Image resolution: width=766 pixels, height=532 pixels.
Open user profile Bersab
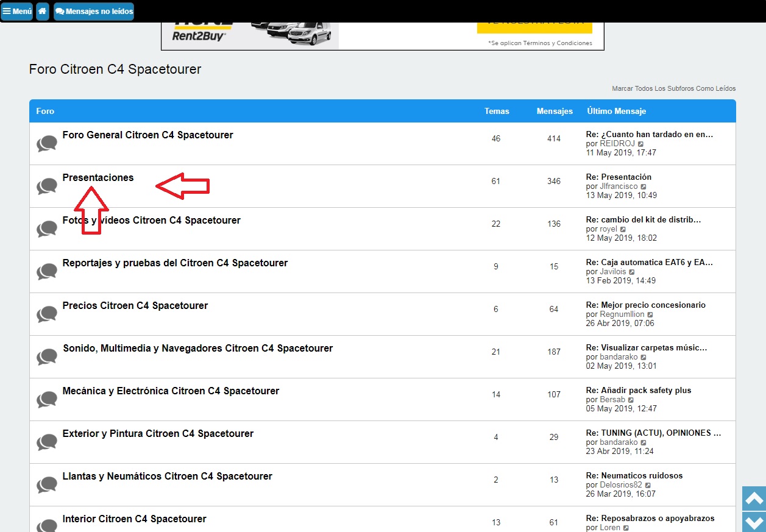612,399
